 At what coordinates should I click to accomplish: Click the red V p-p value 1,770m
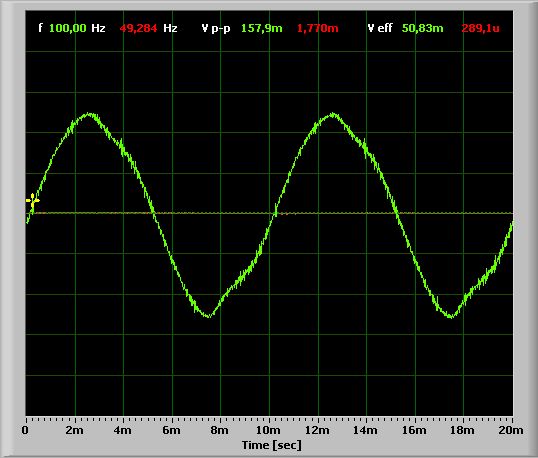(x=318, y=28)
